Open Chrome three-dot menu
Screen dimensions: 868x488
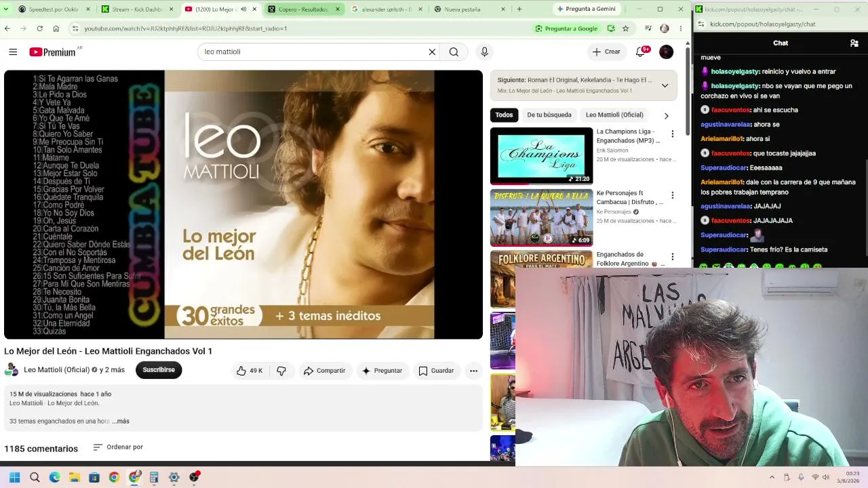click(681, 28)
